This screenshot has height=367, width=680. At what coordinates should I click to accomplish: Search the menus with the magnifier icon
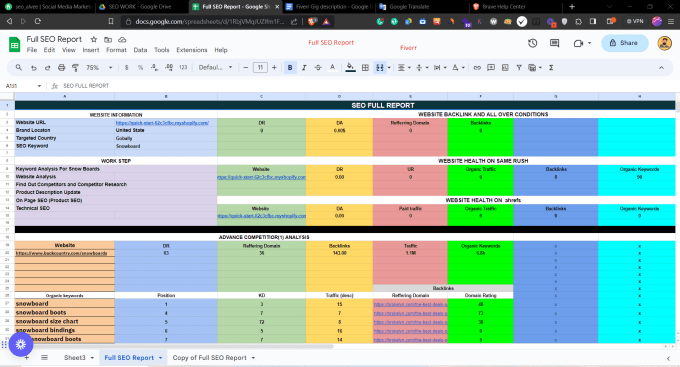pyautogui.click(x=19, y=68)
